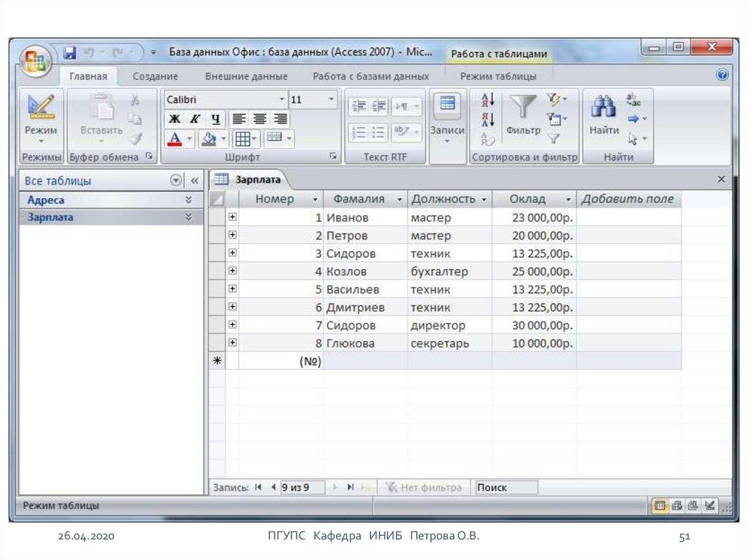Expand row 1 Иванов subdatasheet
Screen dimensions: 748x560
coord(232,218)
